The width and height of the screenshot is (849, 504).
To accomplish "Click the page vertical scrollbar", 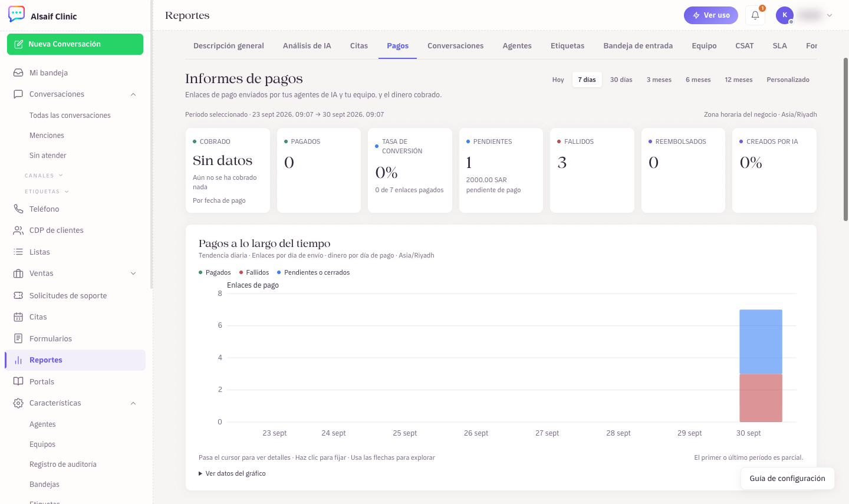I will [x=845, y=139].
